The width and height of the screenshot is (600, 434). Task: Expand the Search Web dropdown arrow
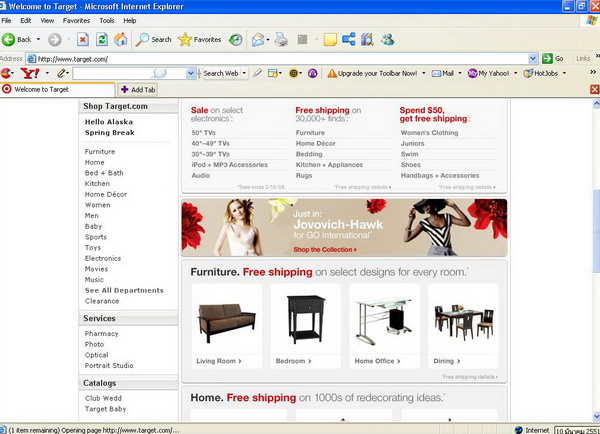click(244, 73)
